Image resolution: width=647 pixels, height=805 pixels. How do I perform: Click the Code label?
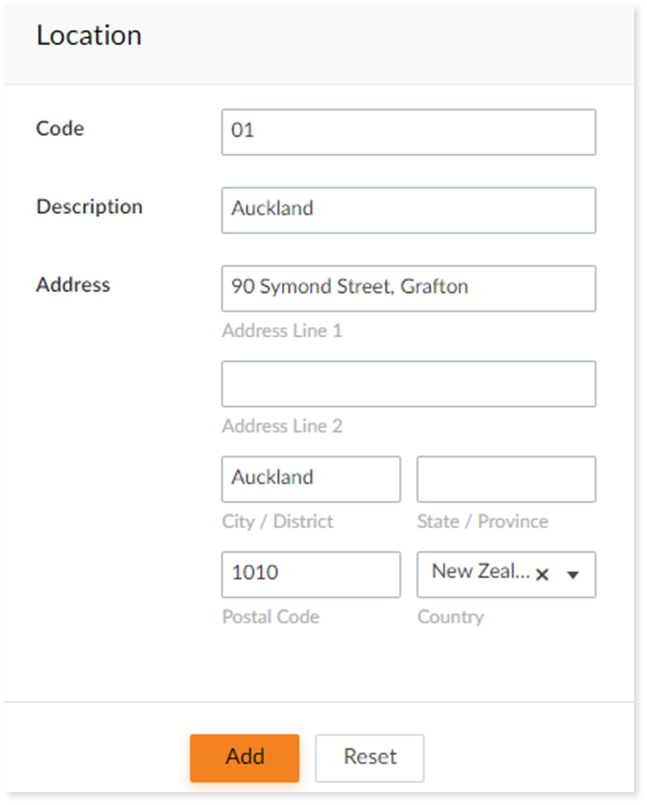(x=60, y=128)
